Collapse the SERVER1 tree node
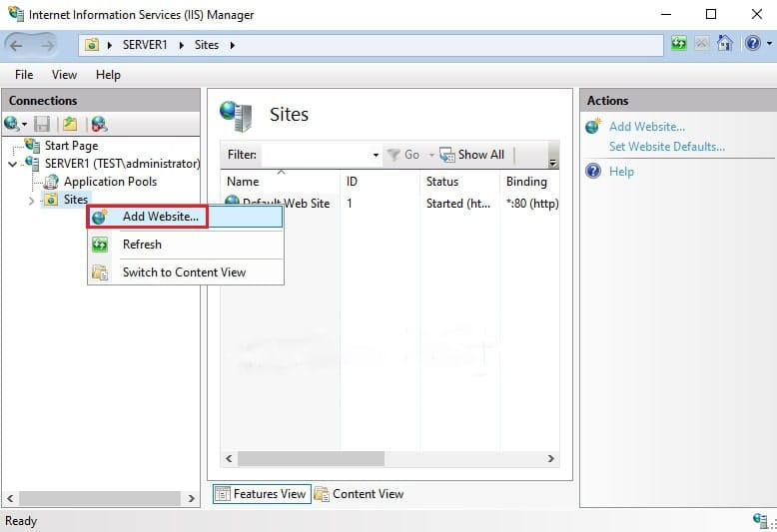 [x=13, y=164]
